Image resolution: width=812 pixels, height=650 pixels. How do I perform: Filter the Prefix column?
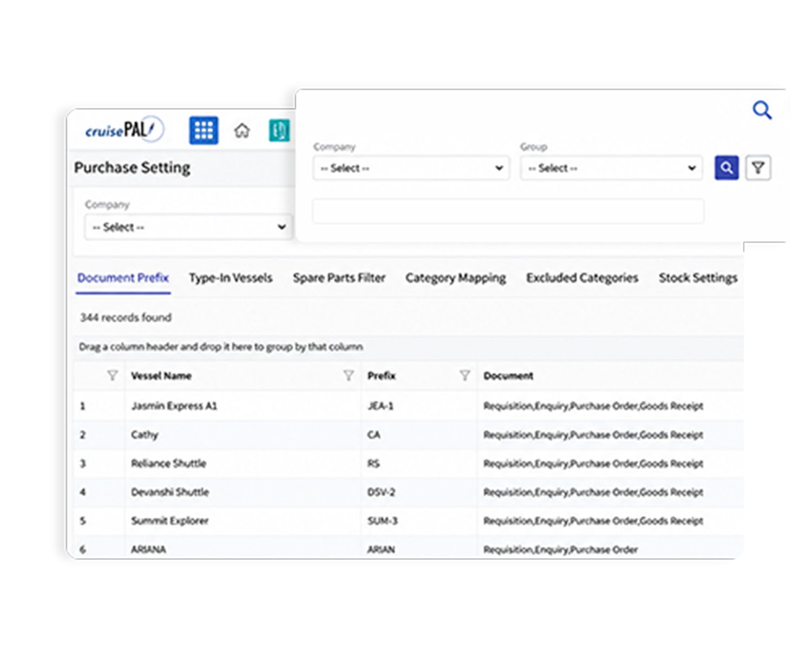coord(464,375)
